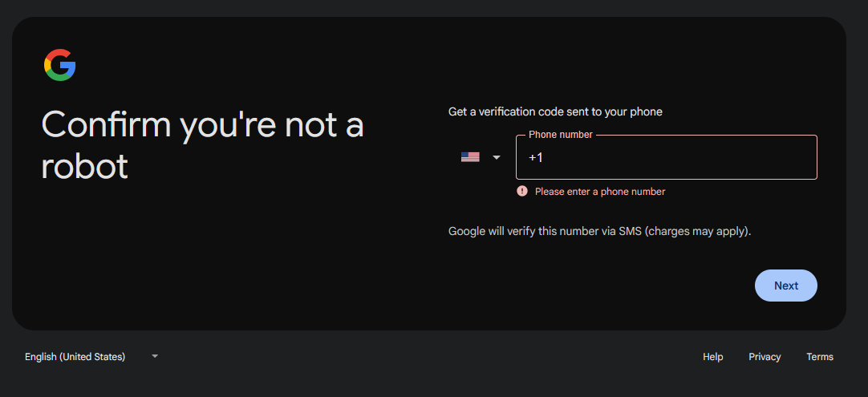Click the SMS charges may apply notice
868x397 pixels.
point(599,232)
